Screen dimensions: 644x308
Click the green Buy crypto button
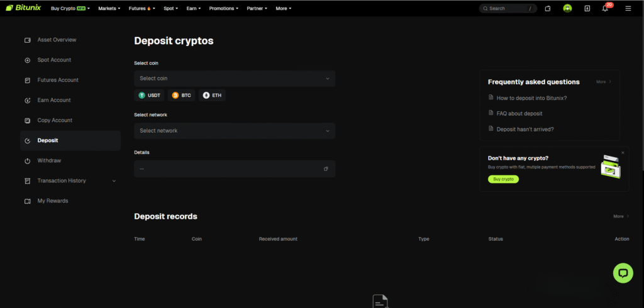click(503, 179)
